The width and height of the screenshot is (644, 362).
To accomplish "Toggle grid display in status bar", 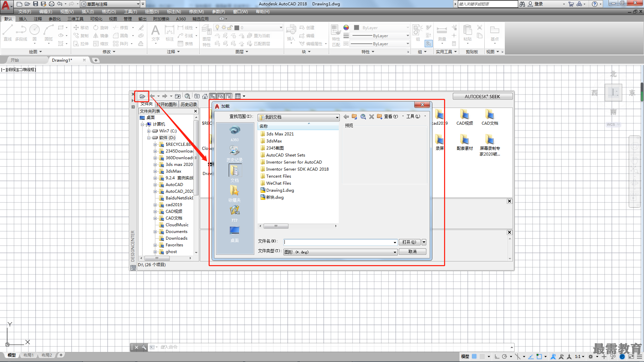I will [x=474, y=357].
